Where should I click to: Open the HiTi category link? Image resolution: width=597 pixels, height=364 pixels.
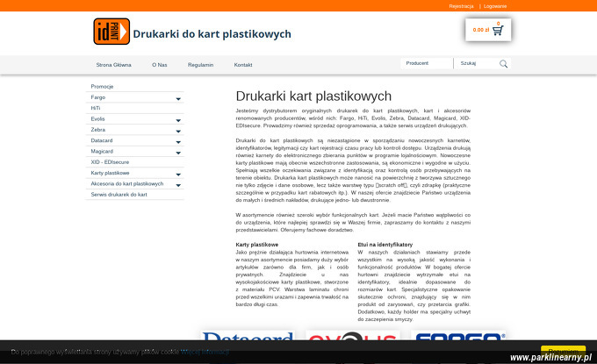(96, 108)
